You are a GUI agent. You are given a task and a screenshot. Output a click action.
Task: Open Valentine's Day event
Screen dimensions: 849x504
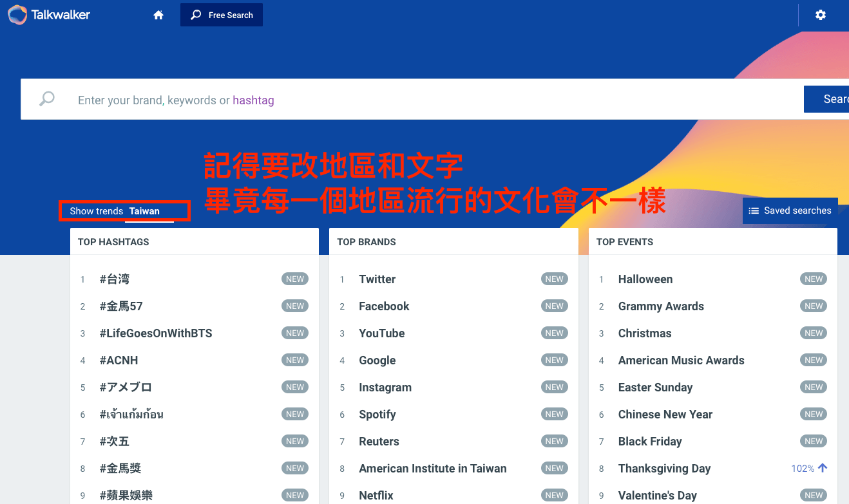coord(658,496)
